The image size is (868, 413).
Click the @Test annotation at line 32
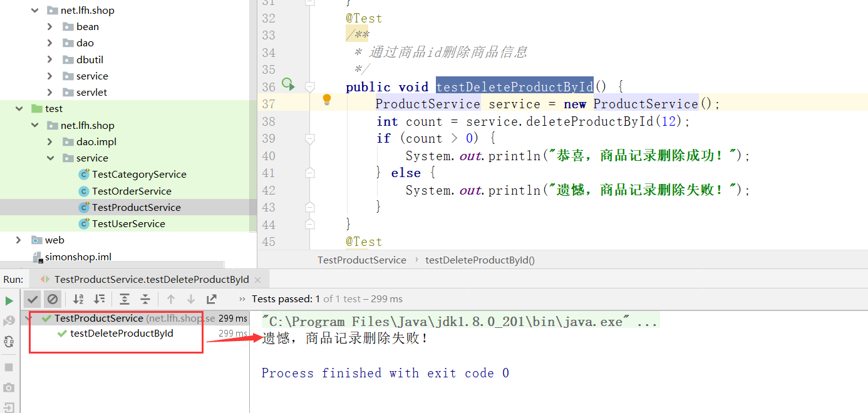364,19
